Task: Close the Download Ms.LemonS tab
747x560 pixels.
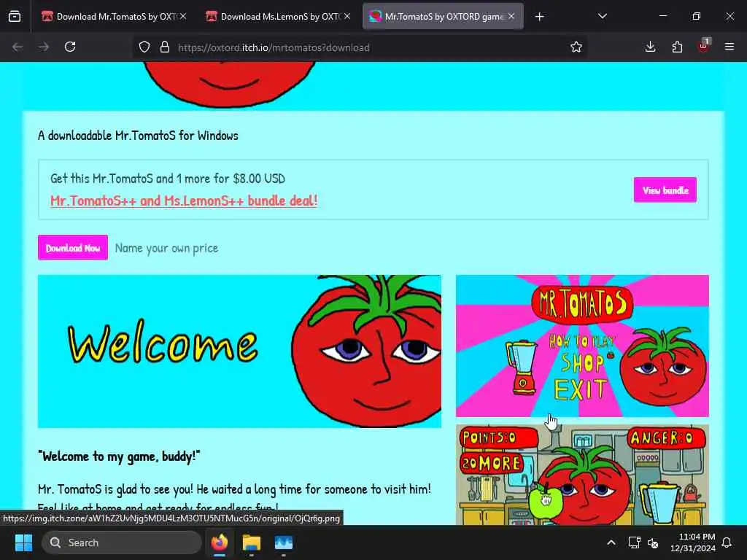Action: [347, 16]
